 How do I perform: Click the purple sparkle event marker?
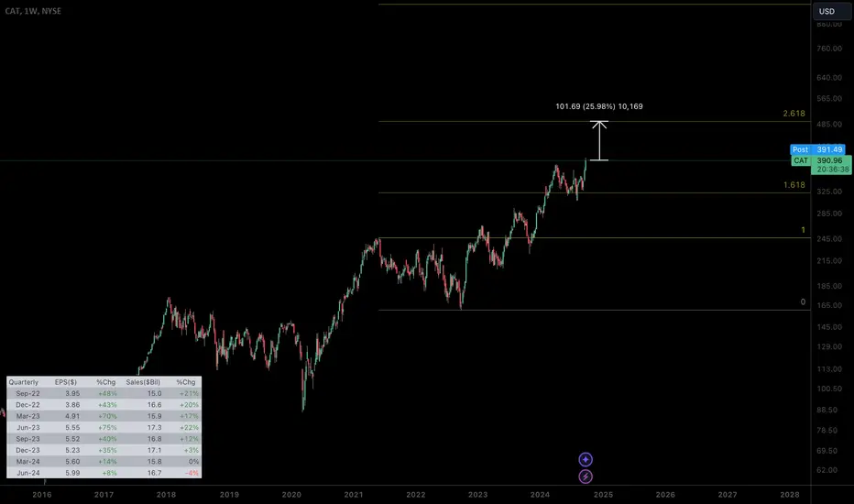point(586,460)
